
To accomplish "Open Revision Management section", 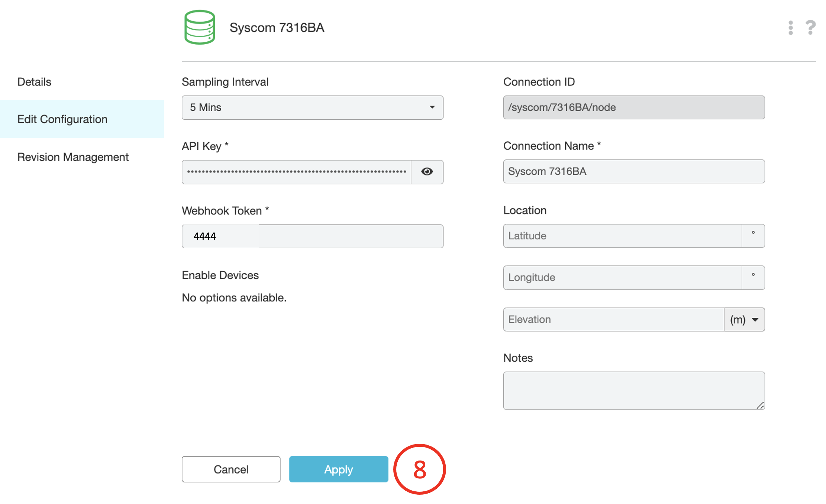I will (73, 157).
